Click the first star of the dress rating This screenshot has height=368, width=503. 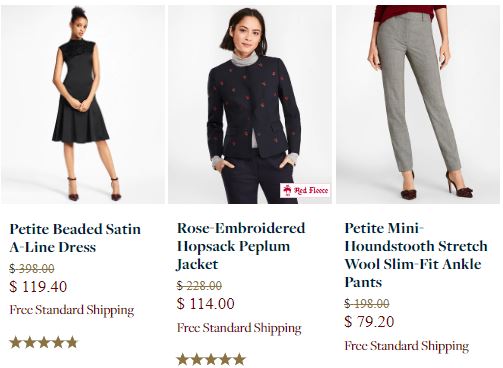[16, 342]
